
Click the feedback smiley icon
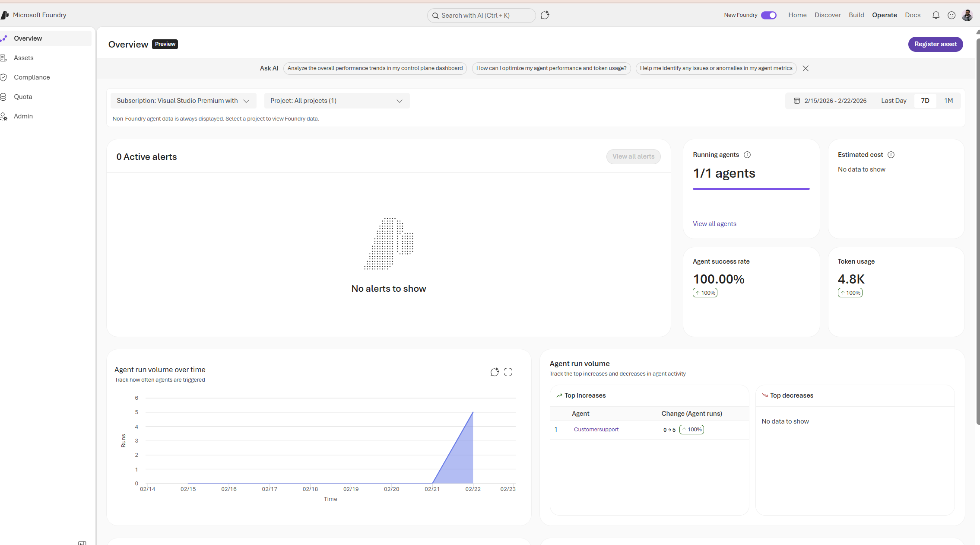pos(951,15)
